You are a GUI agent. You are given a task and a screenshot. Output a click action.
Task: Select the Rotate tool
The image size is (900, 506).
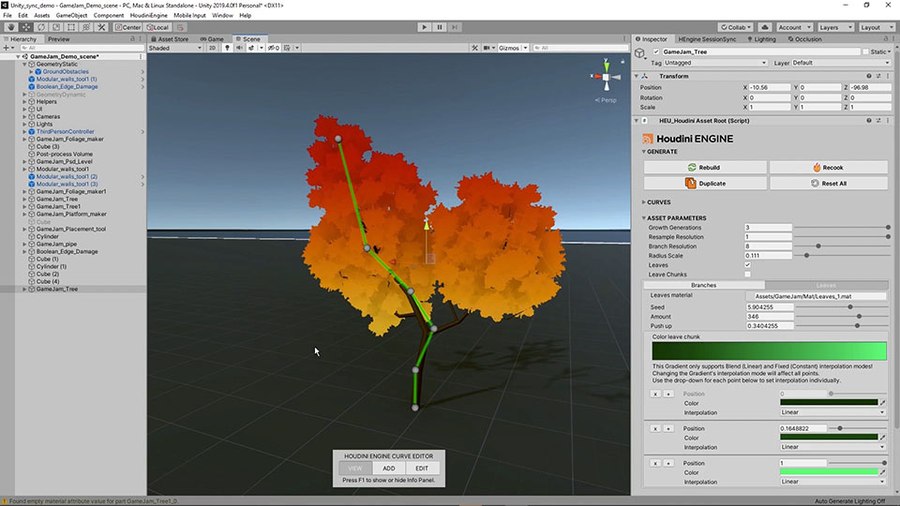tap(41, 27)
